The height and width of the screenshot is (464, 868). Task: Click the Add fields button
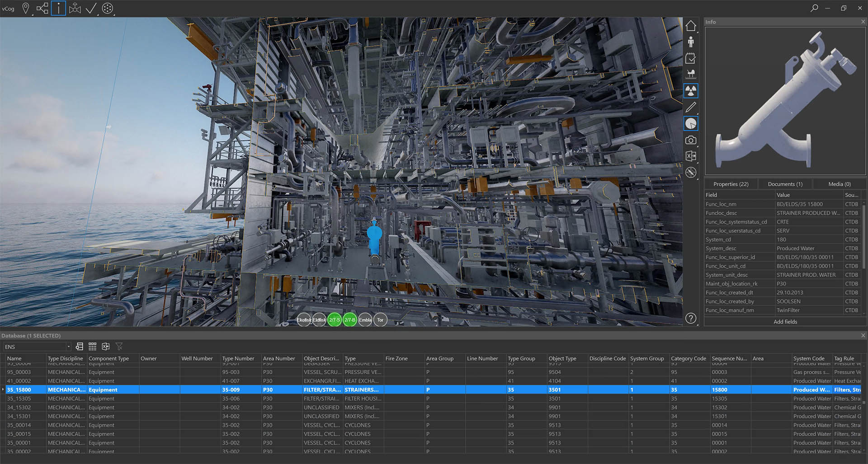point(785,322)
